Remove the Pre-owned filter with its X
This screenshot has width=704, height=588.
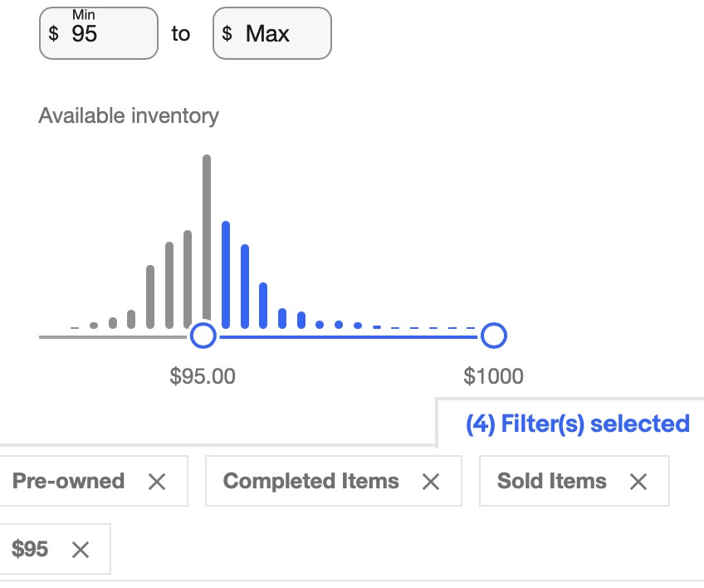157,482
